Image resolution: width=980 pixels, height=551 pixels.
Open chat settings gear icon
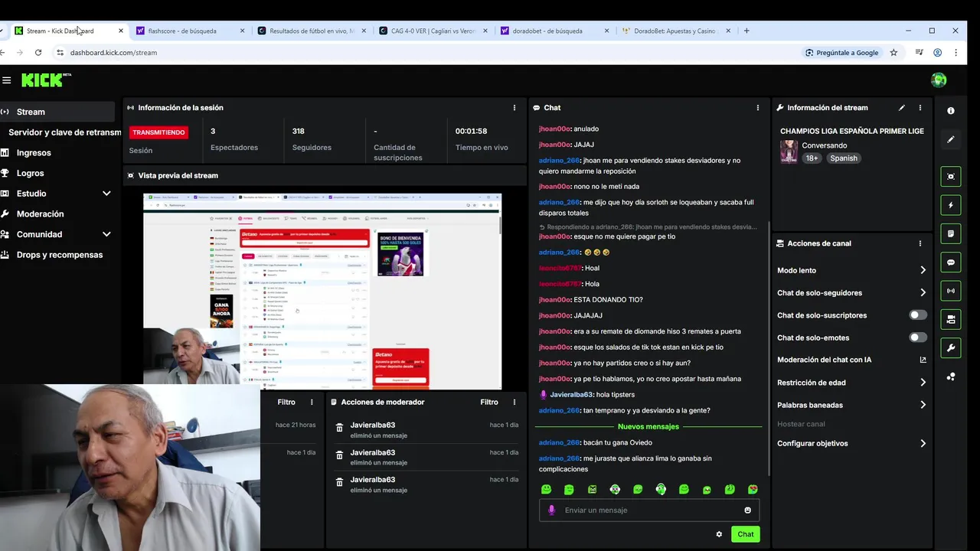(719, 534)
